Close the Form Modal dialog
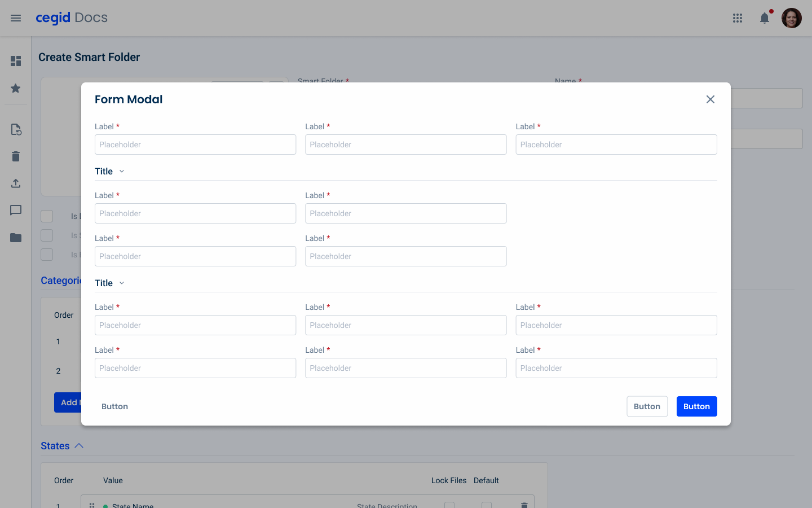The image size is (812, 508). (x=710, y=99)
